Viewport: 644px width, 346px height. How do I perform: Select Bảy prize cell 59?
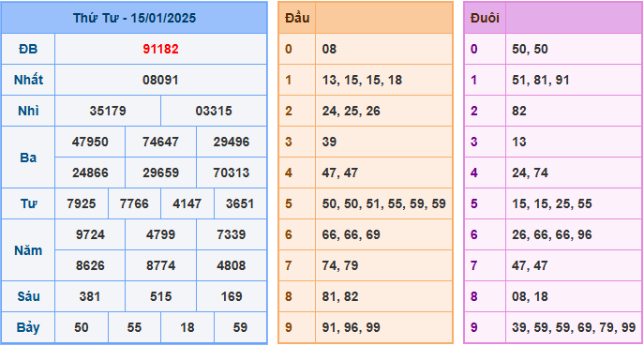240,327
